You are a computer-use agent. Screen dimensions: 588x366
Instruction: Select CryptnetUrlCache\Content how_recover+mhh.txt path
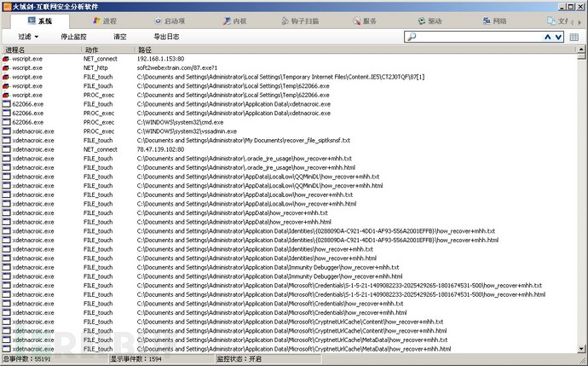[x=290, y=322]
